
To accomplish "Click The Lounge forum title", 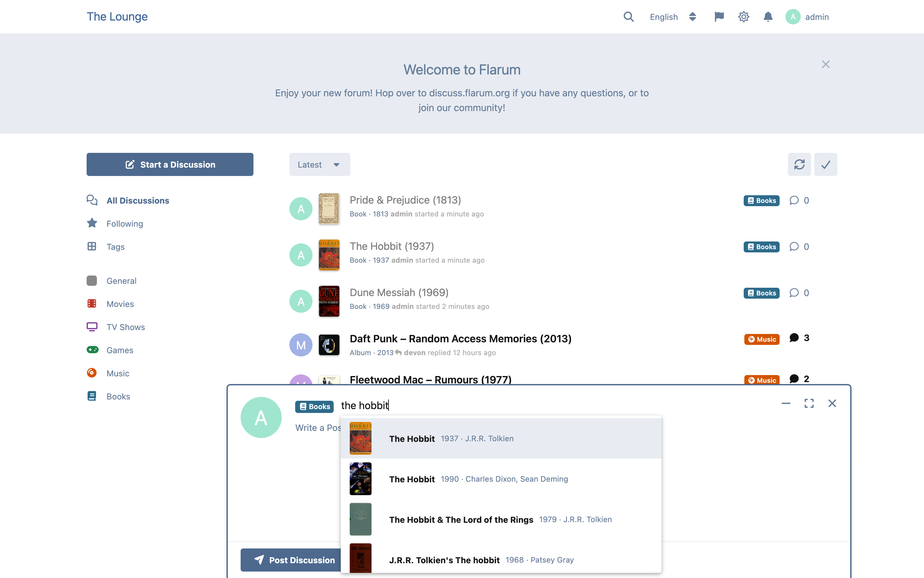I will click(117, 16).
